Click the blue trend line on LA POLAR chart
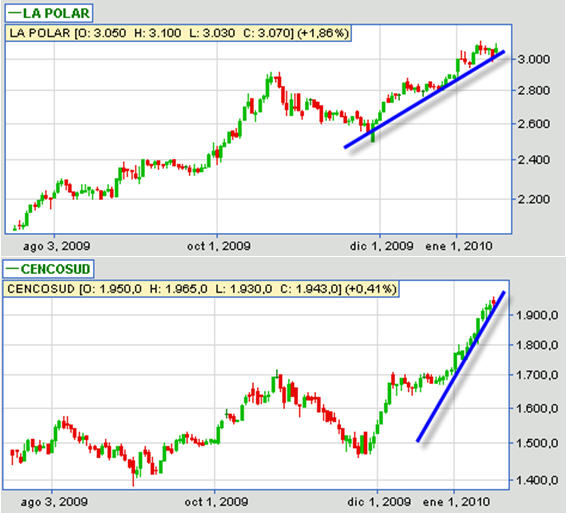The image size is (567, 514). pyautogui.click(x=424, y=99)
